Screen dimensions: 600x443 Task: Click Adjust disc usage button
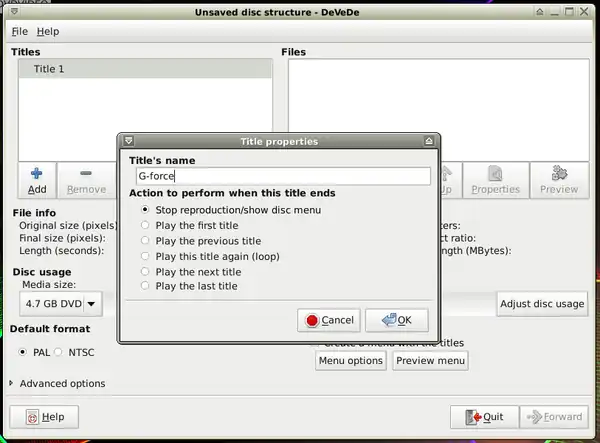pos(541,304)
